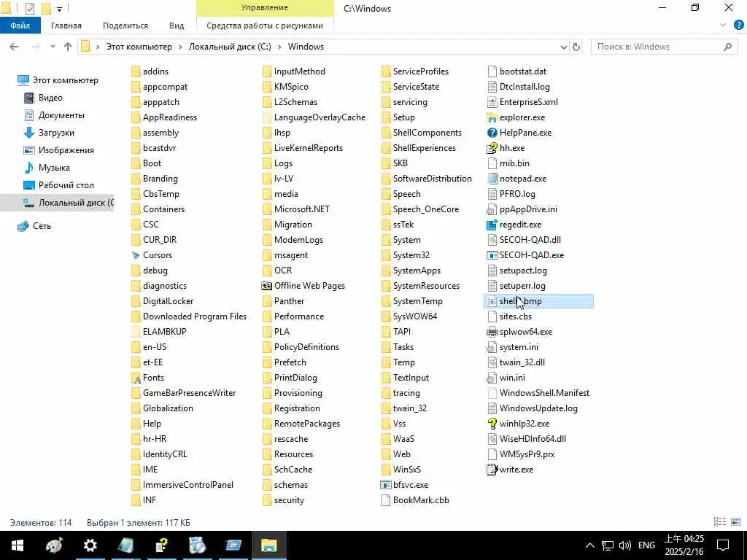Select WindowsUpdate.log file
747x560 pixels.
point(533,408)
